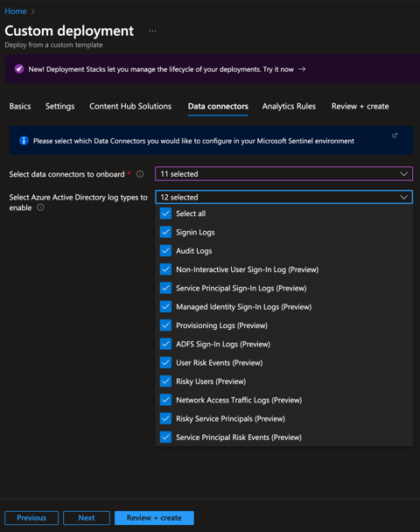The height and width of the screenshot is (532, 420).
Task: Click the arrow after 'Try it now'
Action: click(x=302, y=69)
